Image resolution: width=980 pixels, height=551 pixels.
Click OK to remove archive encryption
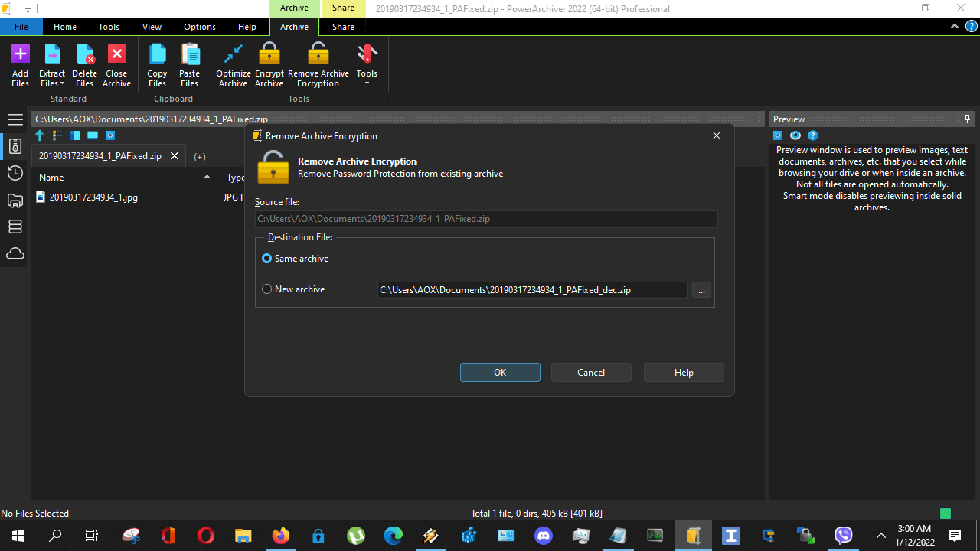coord(500,372)
